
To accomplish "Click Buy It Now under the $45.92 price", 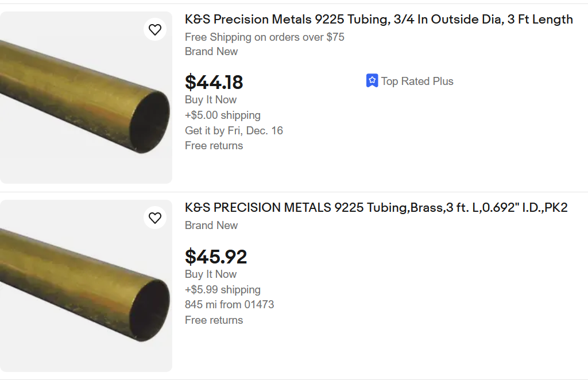I will coord(211,274).
